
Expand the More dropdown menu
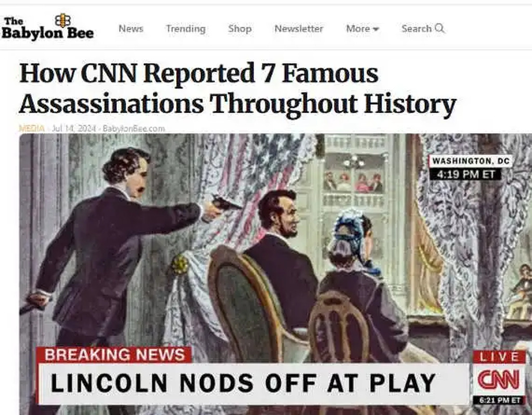pyautogui.click(x=362, y=29)
